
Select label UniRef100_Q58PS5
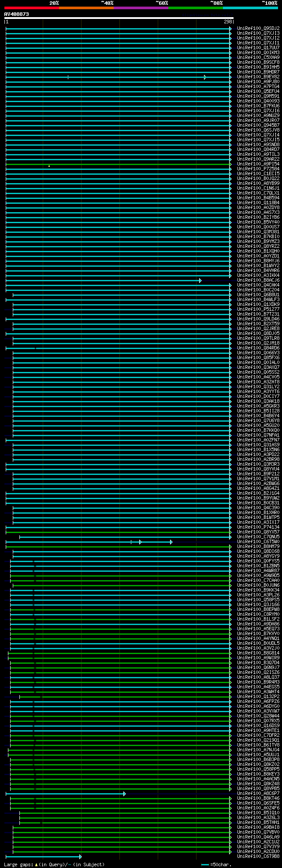258,600
